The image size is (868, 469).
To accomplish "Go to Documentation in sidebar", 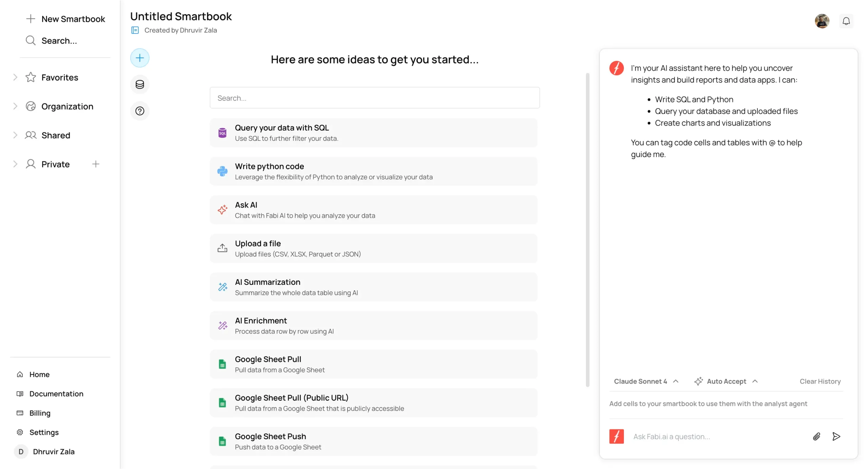I will coord(56,394).
